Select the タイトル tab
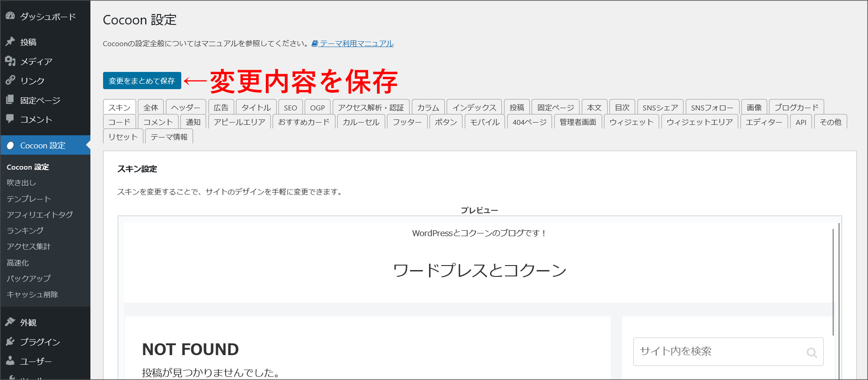Viewport: 868px width, 380px height. [x=256, y=107]
